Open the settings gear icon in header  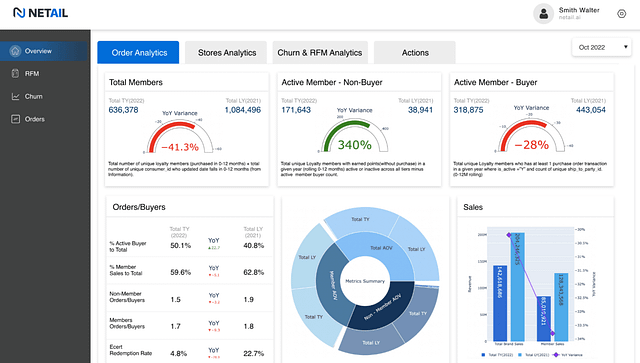[621, 14]
